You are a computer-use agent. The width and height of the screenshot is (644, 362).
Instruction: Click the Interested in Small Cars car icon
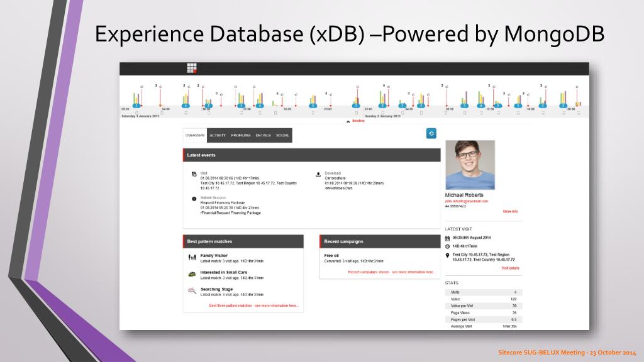(192, 274)
